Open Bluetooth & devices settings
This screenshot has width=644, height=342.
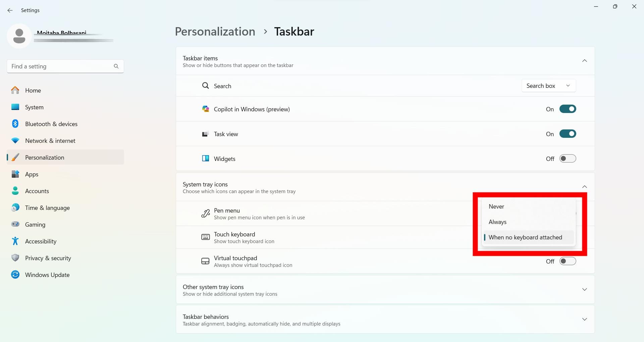coord(51,124)
